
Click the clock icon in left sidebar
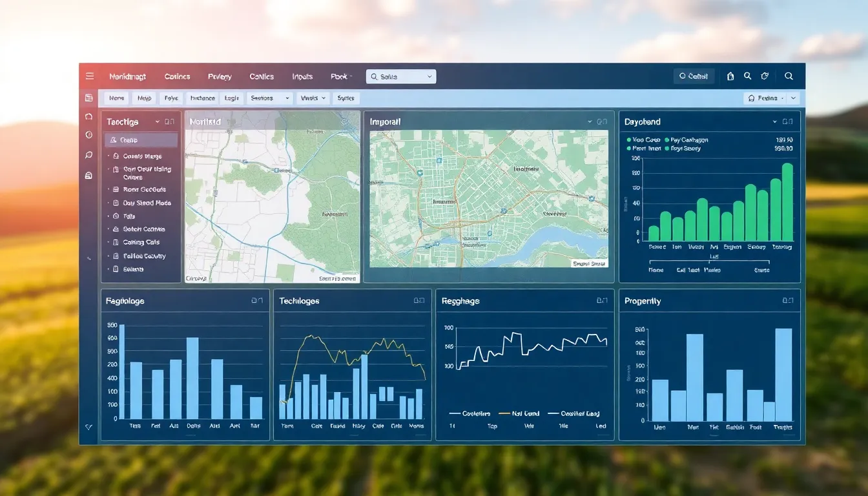[89, 135]
